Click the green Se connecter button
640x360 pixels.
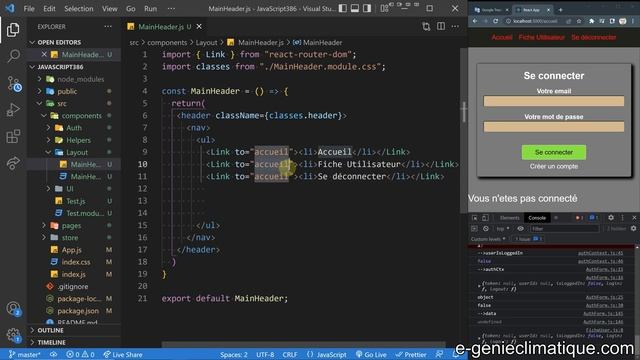(x=553, y=152)
